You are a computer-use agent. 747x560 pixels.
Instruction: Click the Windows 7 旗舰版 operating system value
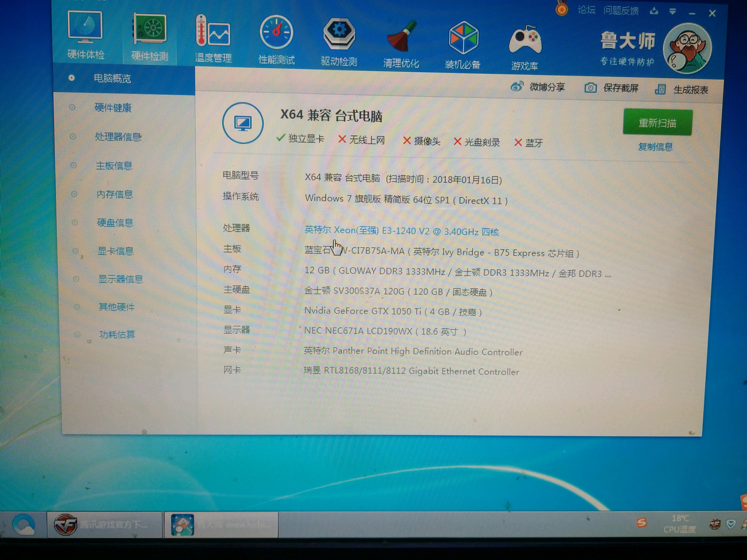[x=406, y=200]
